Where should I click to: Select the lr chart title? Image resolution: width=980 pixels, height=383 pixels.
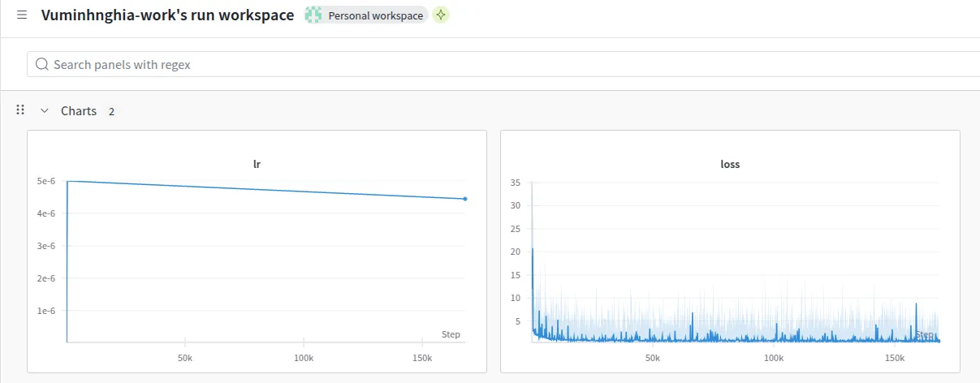[257, 164]
